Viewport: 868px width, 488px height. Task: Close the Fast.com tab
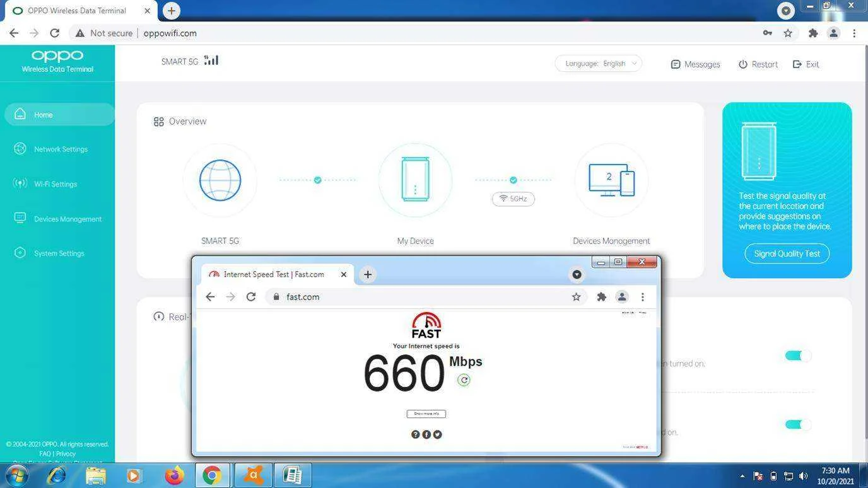coord(344,274)
